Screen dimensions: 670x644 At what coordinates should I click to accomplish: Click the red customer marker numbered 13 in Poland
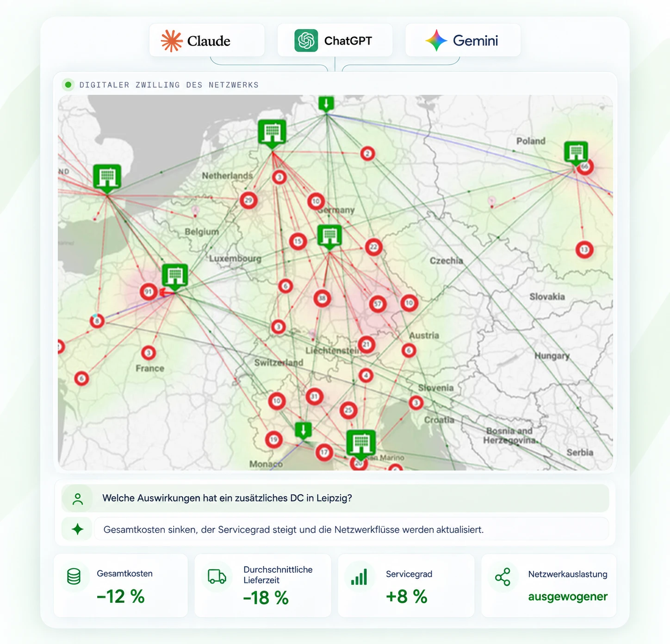[584, 250]
